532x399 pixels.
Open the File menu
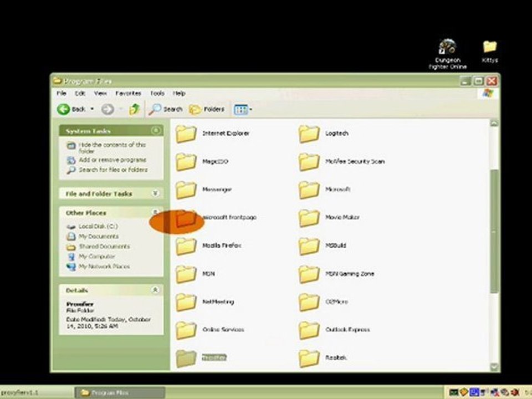pyautogui.click(x=62, y=93)
